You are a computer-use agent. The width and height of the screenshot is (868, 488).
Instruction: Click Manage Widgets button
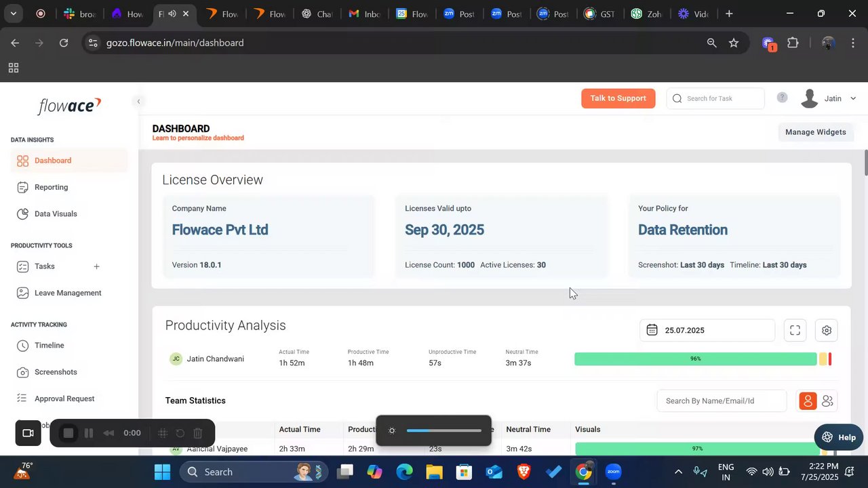[x=815, y=132]
